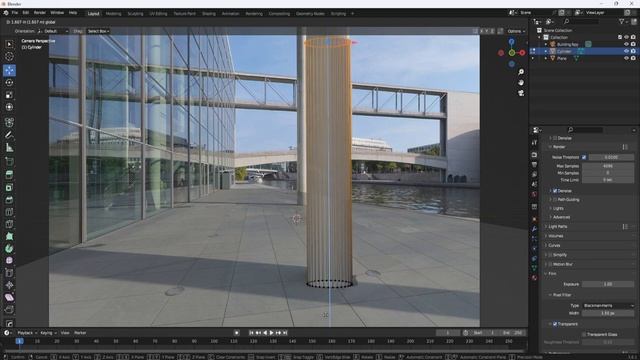
Task: Open the Output properties tab icon
Action: (534, 165)
